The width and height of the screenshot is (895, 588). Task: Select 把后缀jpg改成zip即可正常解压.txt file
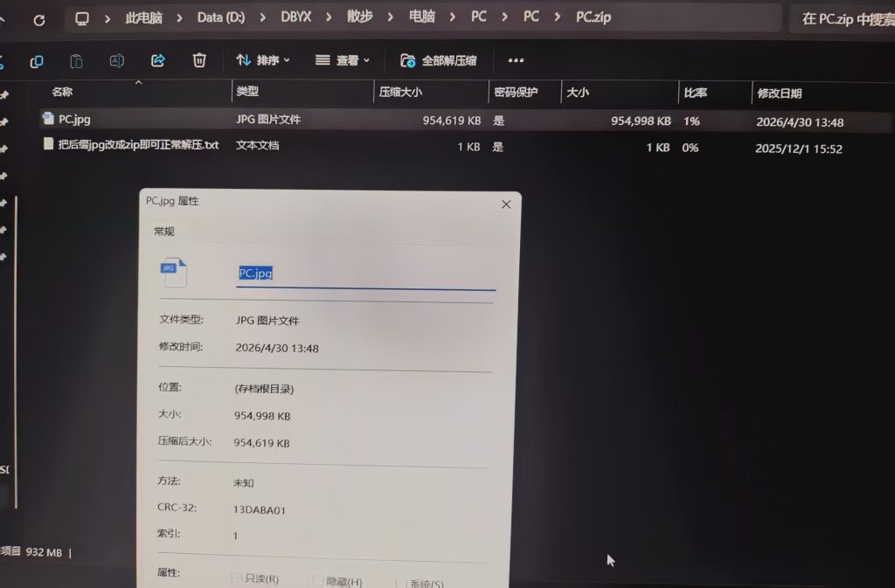coord(138,145)
